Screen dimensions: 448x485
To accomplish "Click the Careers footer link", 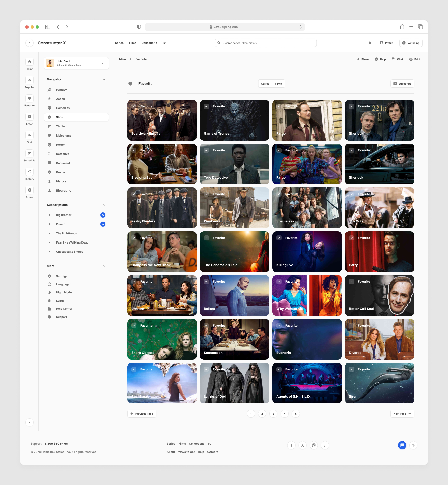I will 213,452.
